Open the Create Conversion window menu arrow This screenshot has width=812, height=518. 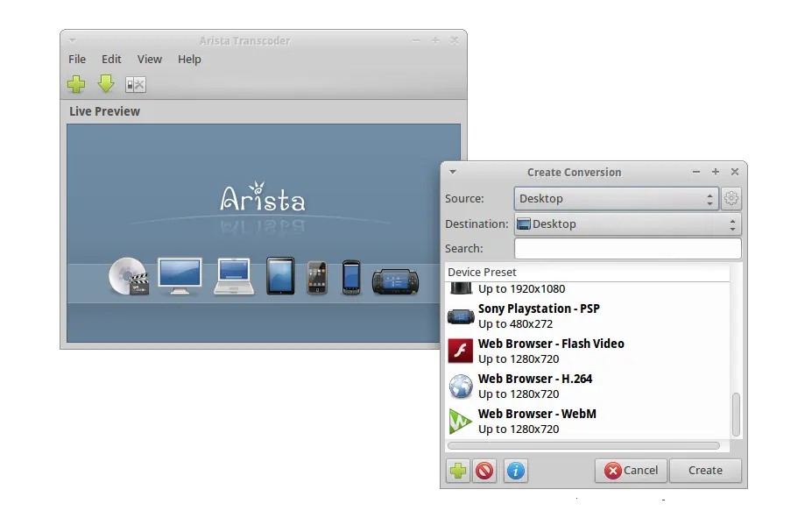pos(453,172)
